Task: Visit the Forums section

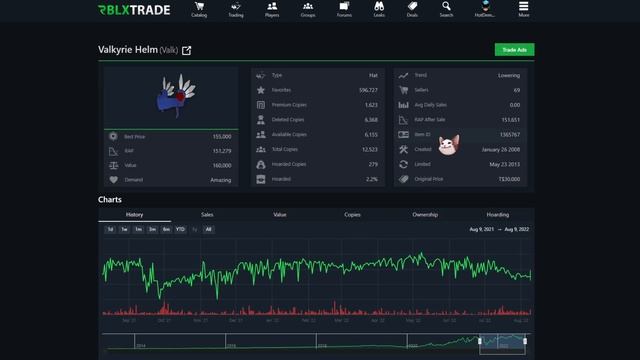Action: [344, 9]
